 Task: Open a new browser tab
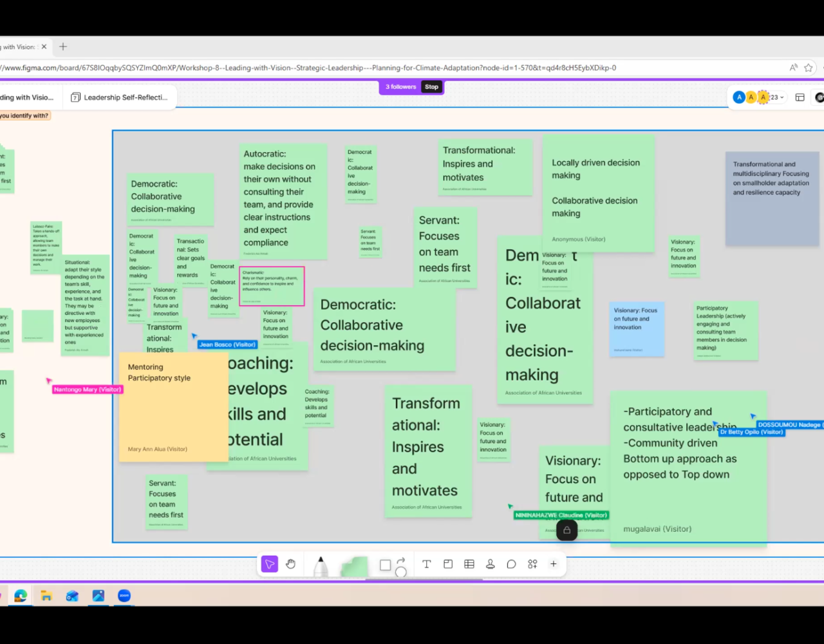[x=63, y=46]
